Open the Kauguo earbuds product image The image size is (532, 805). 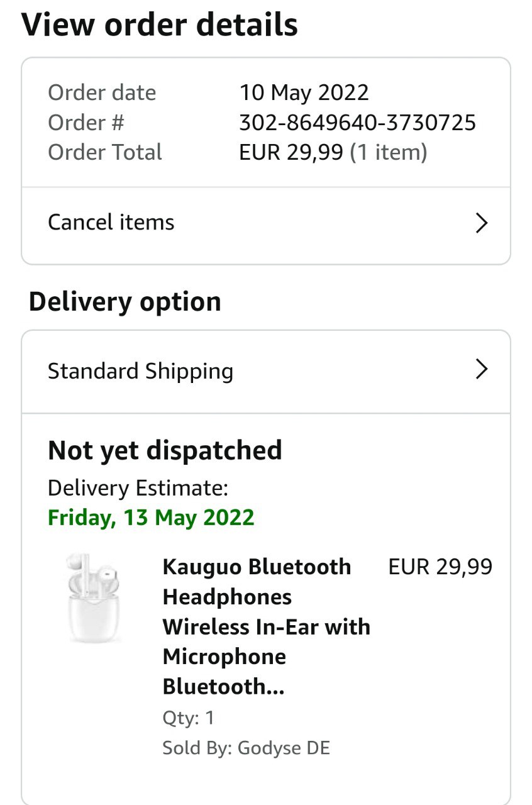[x=94, y=598]
